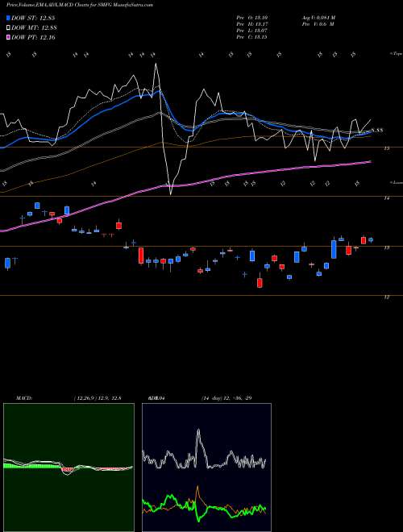This screenshot has width=403, height=532.
Task: Click the chart title mentioning SMFG MunafaSutra.com
Action: pos(79,5)
